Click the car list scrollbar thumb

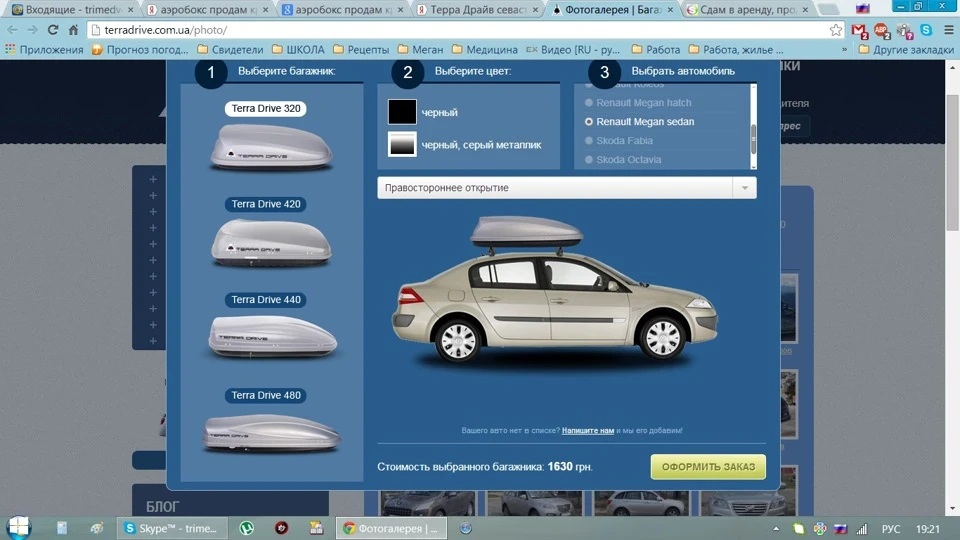coord(753,139)
